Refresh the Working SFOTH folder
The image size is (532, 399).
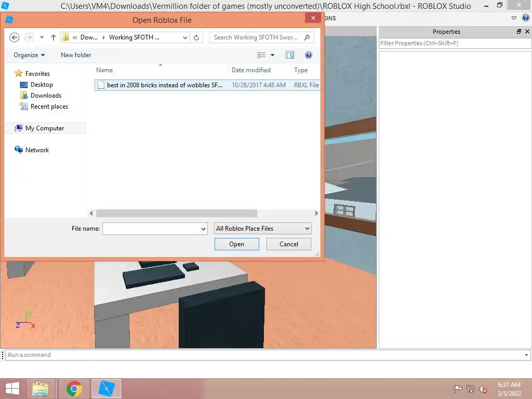point(196,37)
